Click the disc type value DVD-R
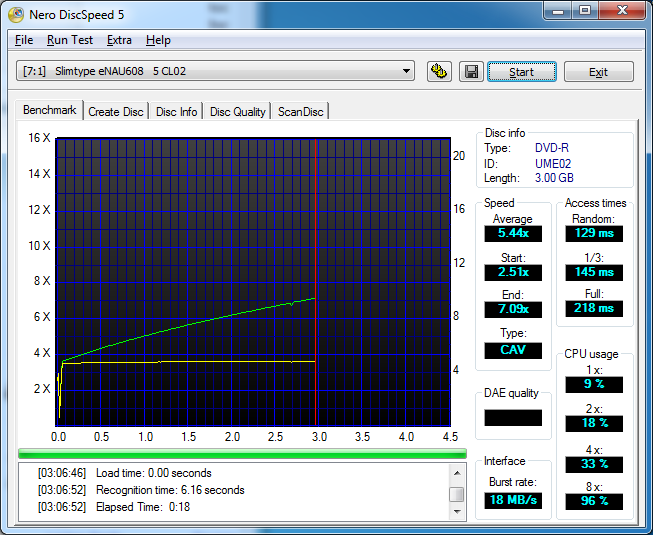 point(552,148)
